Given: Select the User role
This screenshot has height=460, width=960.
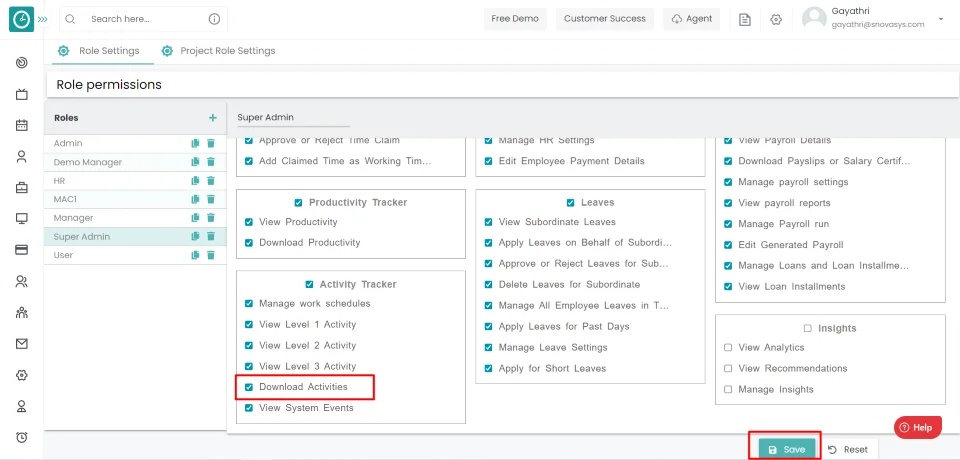Looking at the screenshot, I should (135, 255).
